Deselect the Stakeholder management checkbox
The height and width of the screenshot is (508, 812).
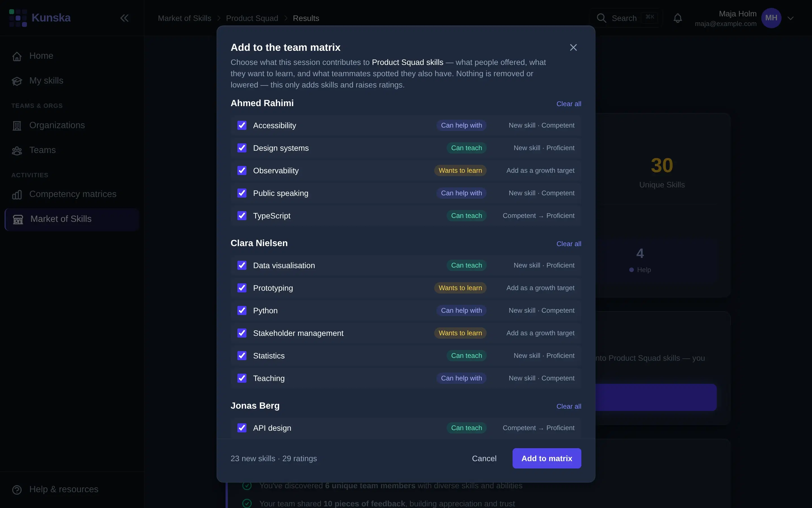coord(242,333)
